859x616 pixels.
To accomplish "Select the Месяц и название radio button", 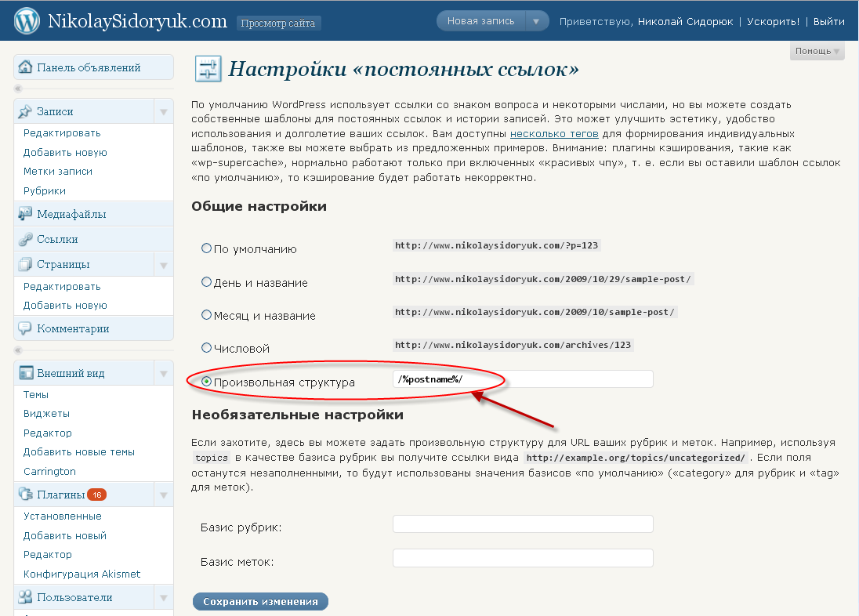I will click(206, 314).
